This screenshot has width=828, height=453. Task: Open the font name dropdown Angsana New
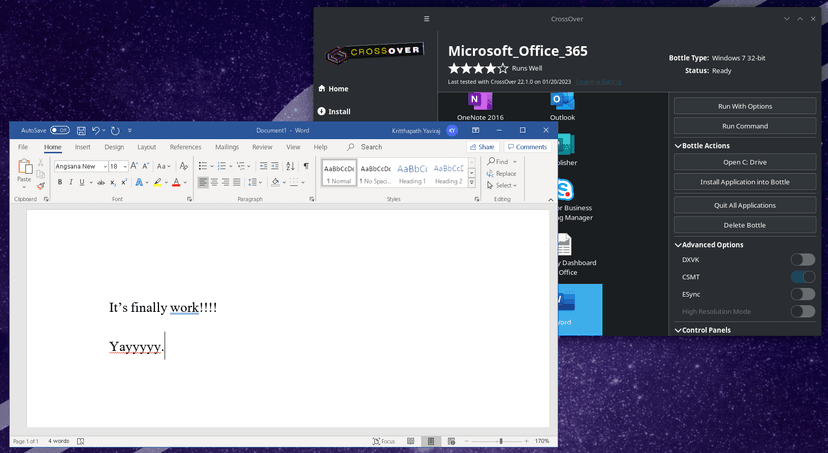pos(79,166)
